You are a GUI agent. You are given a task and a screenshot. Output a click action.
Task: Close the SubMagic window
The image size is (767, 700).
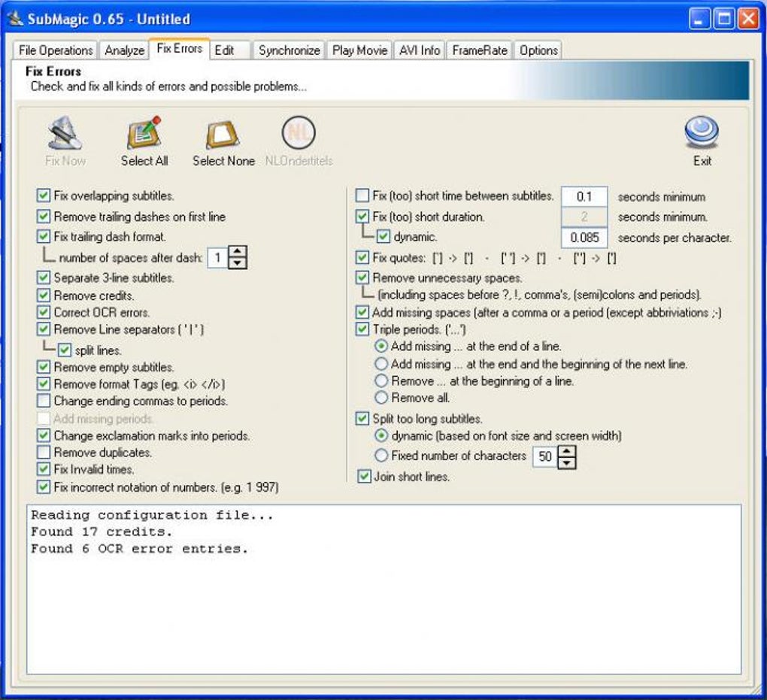[x=748, y=19]
